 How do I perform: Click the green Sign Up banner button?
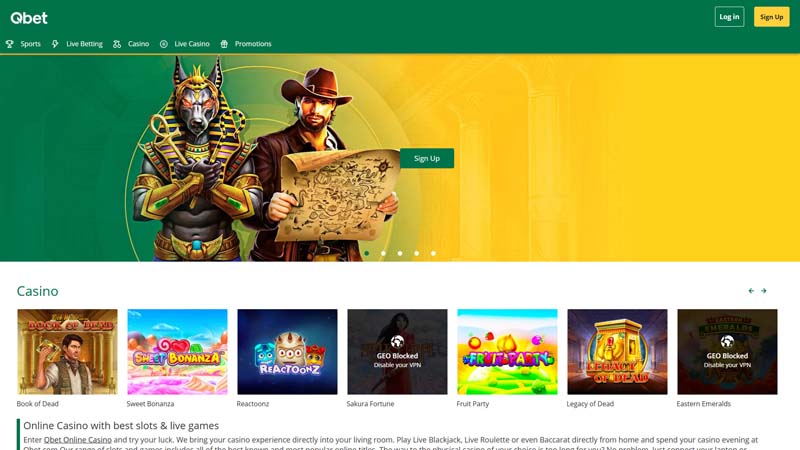tap(427, 158)
